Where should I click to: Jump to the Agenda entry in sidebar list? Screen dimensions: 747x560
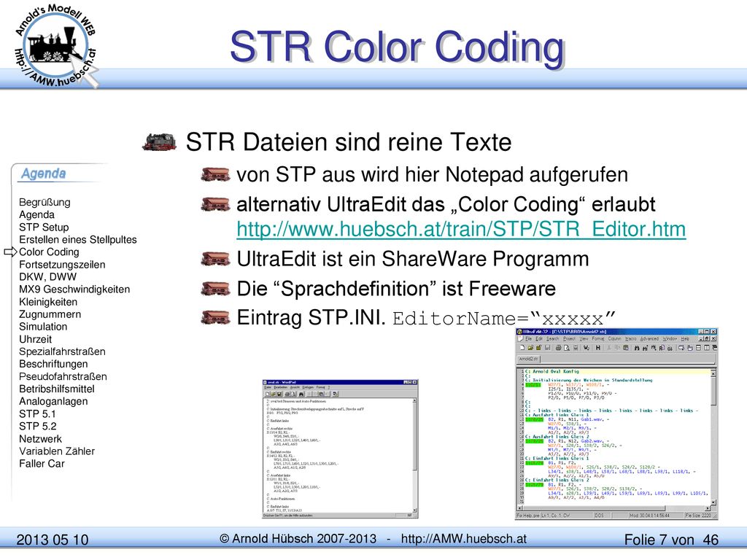click(x=36, y=214)
